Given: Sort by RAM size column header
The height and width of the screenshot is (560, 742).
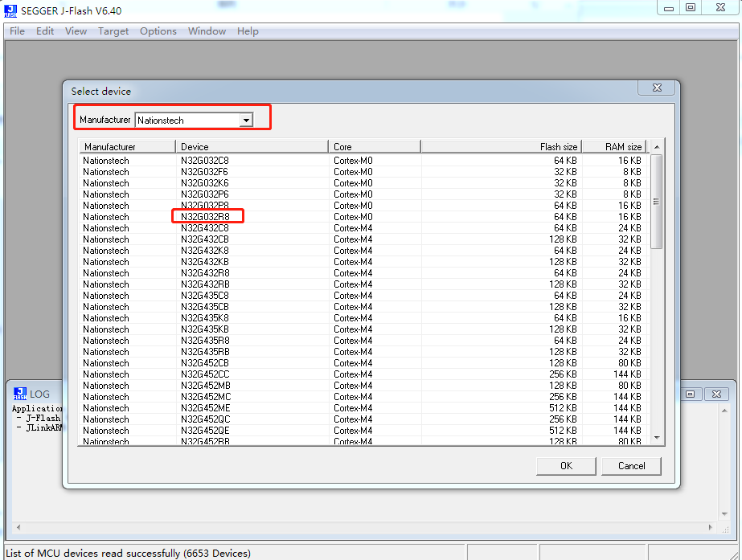Looking at the screenshot, I should pyautogui.click(x=613, y=146).
